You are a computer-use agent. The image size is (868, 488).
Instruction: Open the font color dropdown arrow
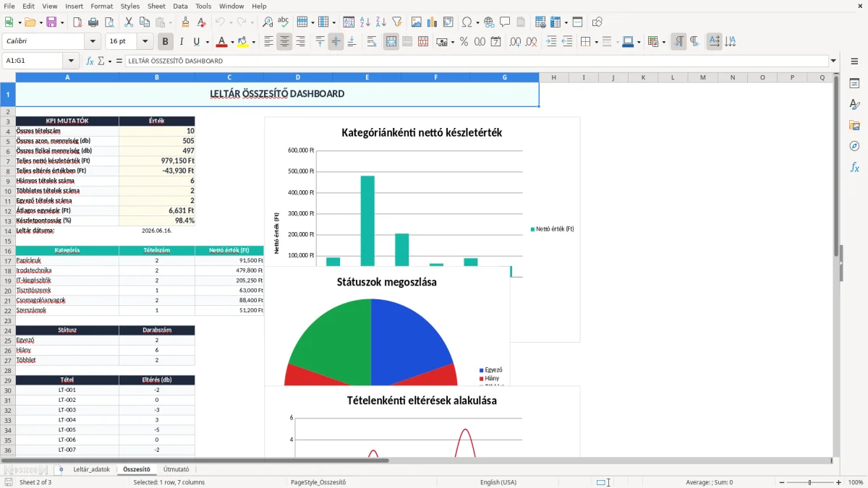(232, 43)
